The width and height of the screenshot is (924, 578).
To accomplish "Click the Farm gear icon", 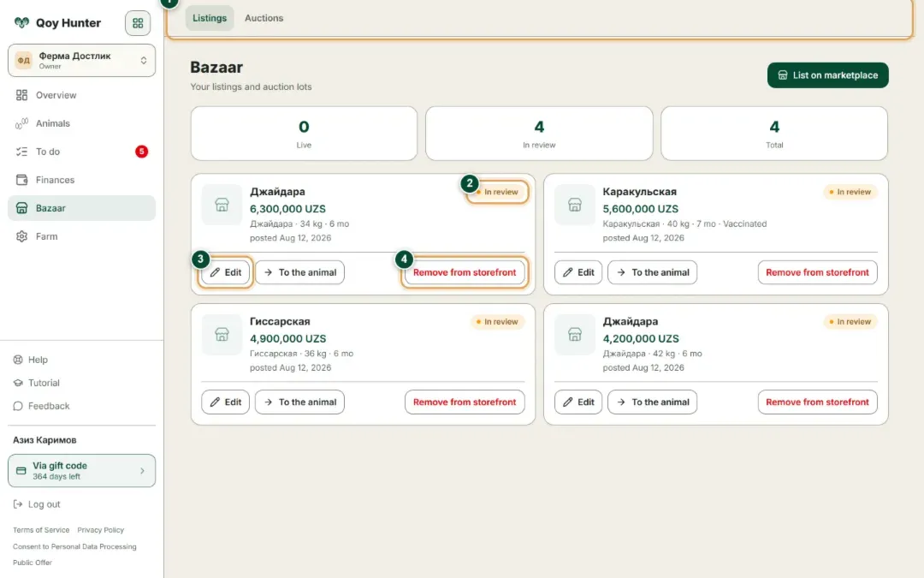I will pos(21,236).
